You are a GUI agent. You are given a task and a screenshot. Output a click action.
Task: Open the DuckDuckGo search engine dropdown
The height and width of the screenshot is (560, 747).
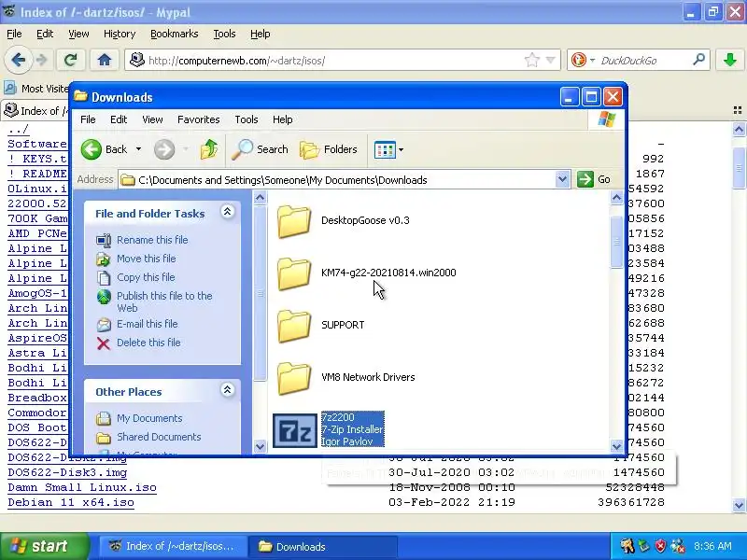pos(592,60)
